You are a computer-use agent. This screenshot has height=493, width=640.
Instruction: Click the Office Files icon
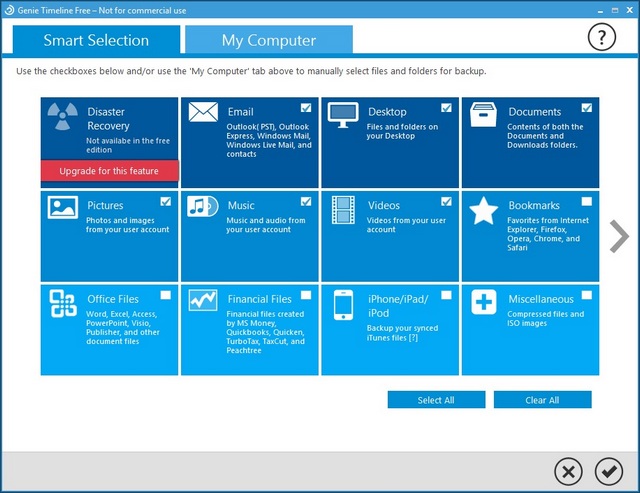[x=63, y=303]
